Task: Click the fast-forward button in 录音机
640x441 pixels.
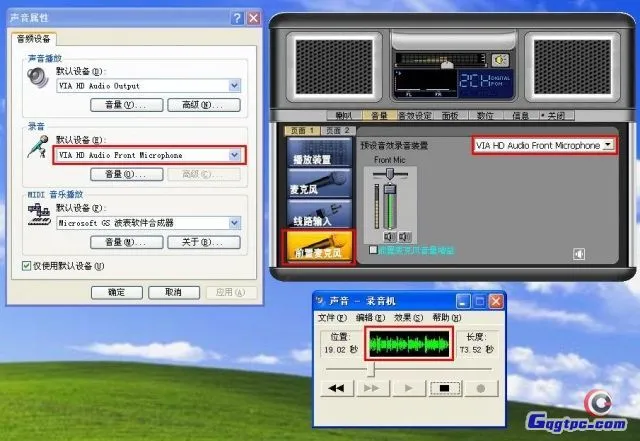Action: [x=372, y=388]
